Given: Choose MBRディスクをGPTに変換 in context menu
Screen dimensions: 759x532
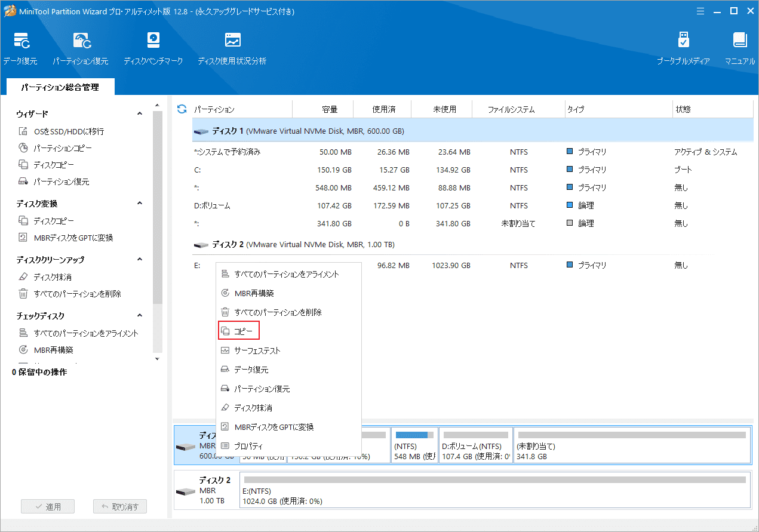Looking at the screenshot, I should [288, 427].
